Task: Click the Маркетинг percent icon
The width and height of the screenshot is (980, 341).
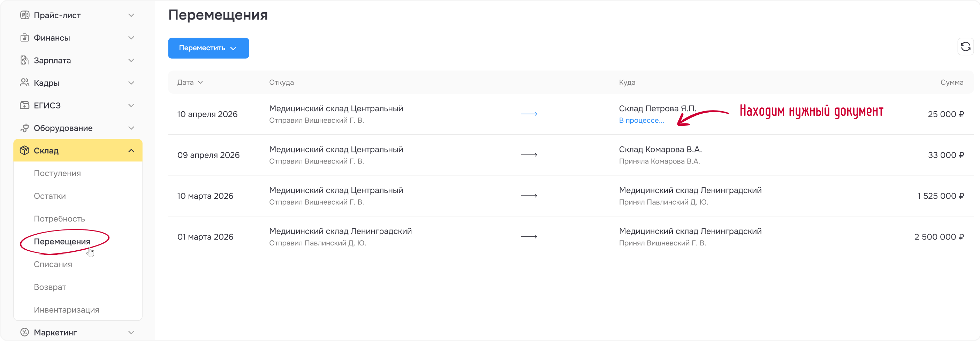Action: (x=25, y=332)
